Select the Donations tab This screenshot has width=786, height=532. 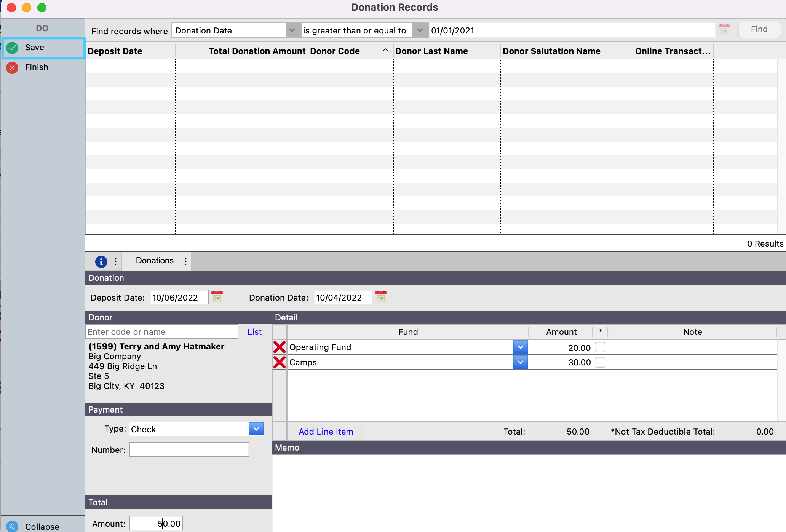coord(155,261)
